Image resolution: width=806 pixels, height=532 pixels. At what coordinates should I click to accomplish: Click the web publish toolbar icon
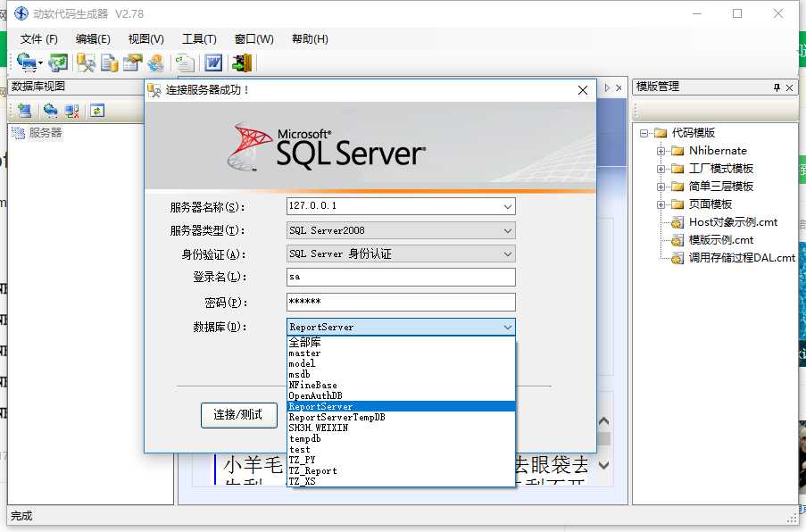155,62
